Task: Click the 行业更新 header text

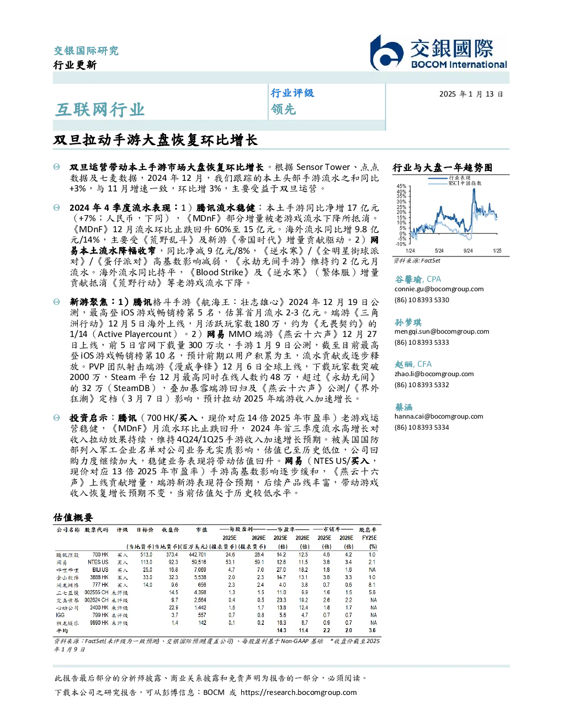Action: [x=75, y=65]
